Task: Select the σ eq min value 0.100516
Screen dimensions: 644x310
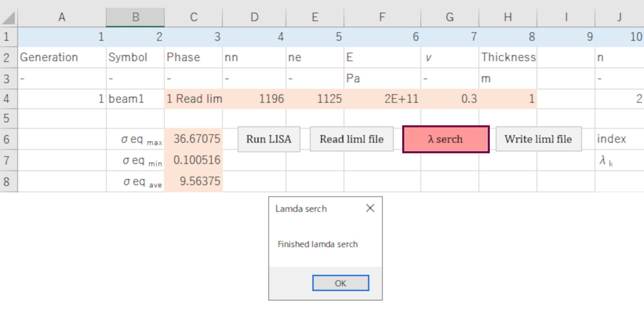Action: (x=194, y=160)
